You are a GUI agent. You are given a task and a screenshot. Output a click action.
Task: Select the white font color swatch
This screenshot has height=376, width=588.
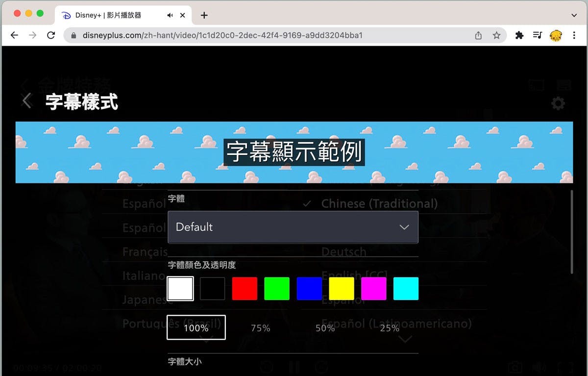click(x=180, y=288)
